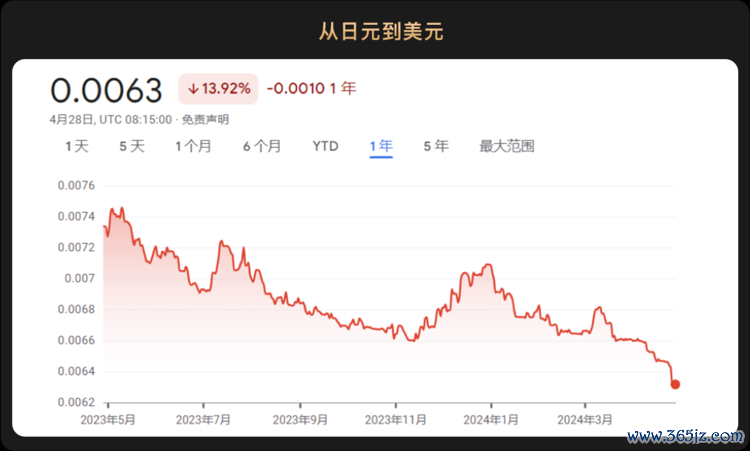Show the 最大范围 chart range
Screen dimensions: 750x451
point(506,146)
